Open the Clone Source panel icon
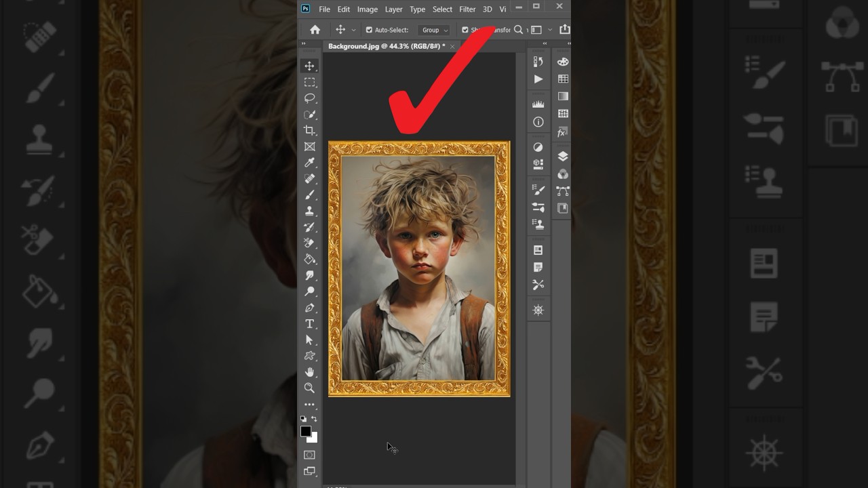868x488 pixels. (x=538, y=224)
